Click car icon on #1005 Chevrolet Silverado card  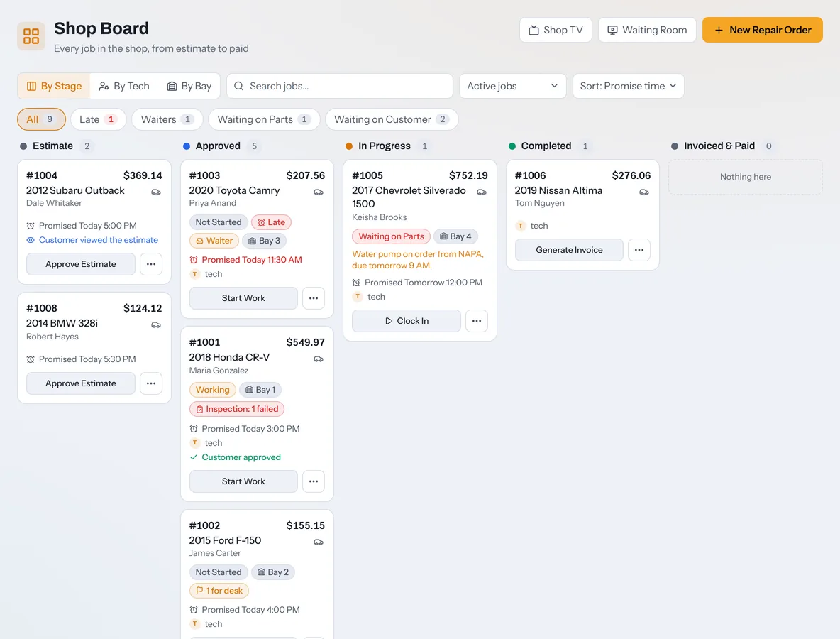point(482,192)
